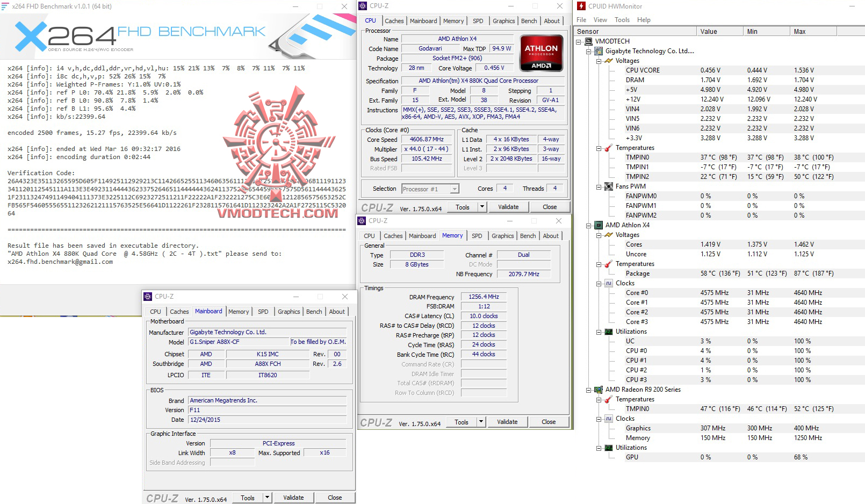Viewport: 865px width, 504px height.
Task: Click the mainboard Model field G1.Sniper A88X-CF
Action: coord(239,342)
